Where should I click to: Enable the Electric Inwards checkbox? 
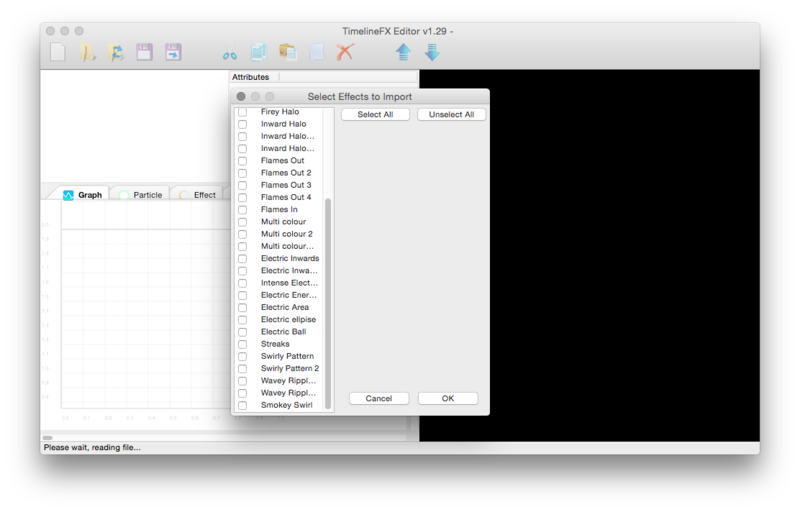click(242, 259)
